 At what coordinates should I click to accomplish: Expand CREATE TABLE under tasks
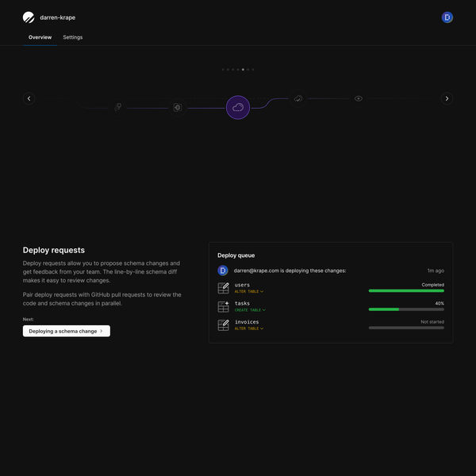[x=250, y=310]
